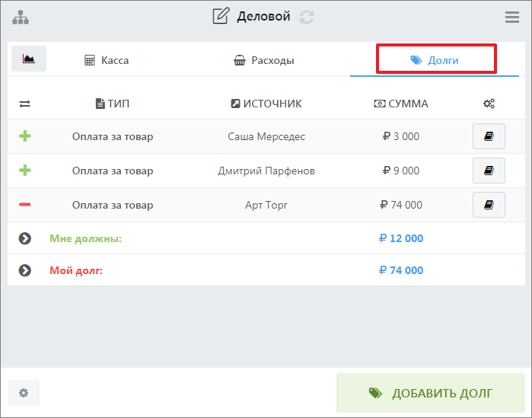Expand the Мне должны summary row
532x418 pixels.
point(25,238)
